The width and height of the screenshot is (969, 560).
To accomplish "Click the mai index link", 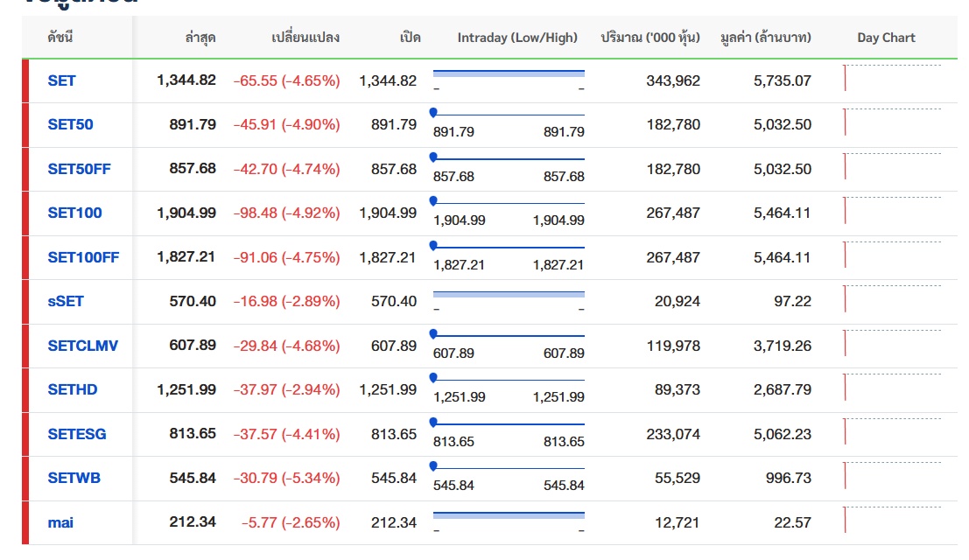I will point(60,522).
